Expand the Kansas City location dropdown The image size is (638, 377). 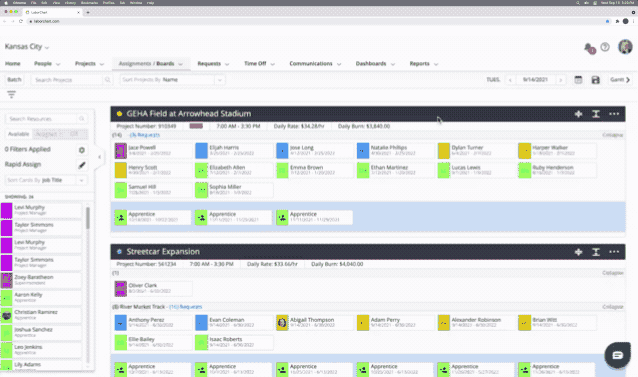(x=27, y=47)
